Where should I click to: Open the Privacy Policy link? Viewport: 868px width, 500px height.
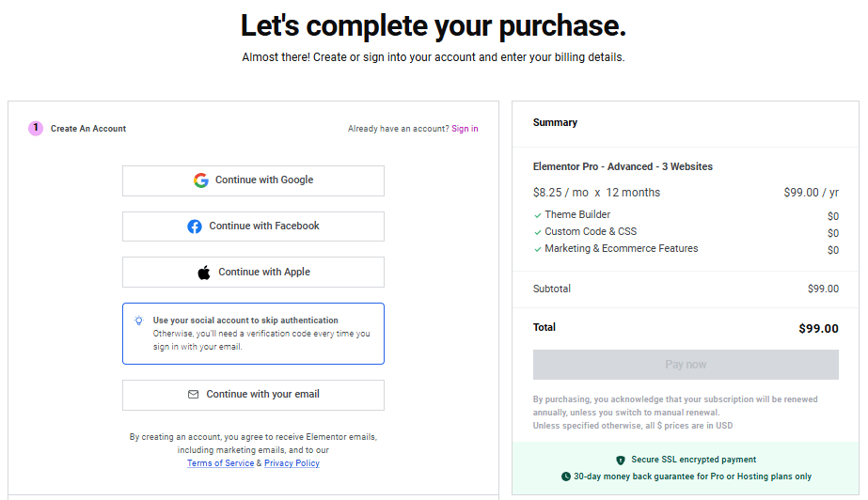click(292, 463)
